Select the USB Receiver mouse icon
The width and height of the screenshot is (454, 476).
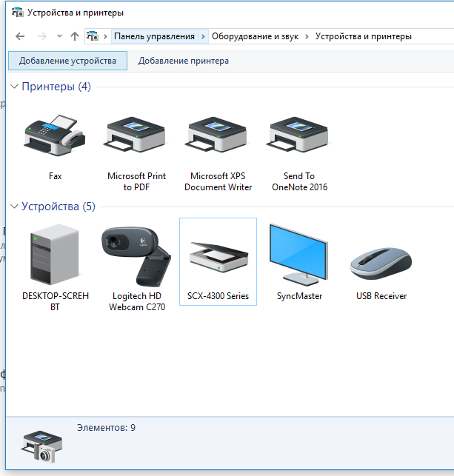click(x=381, y=264)
